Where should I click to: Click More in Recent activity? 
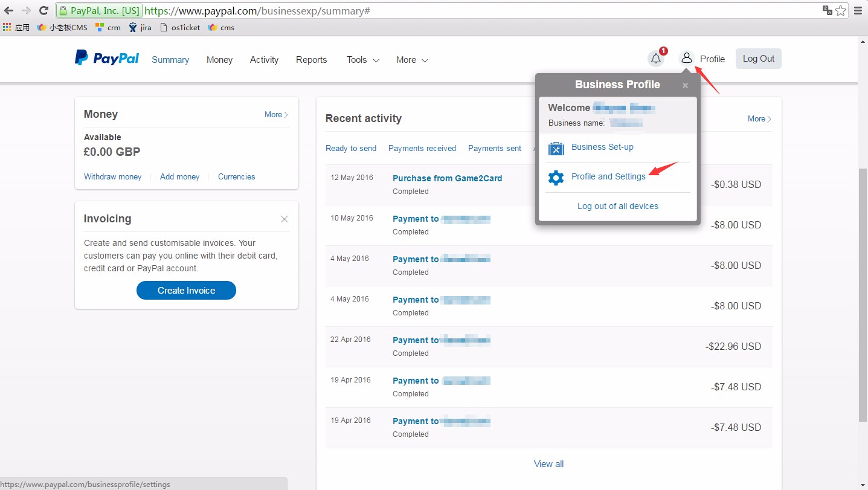[x=759, y=118]
